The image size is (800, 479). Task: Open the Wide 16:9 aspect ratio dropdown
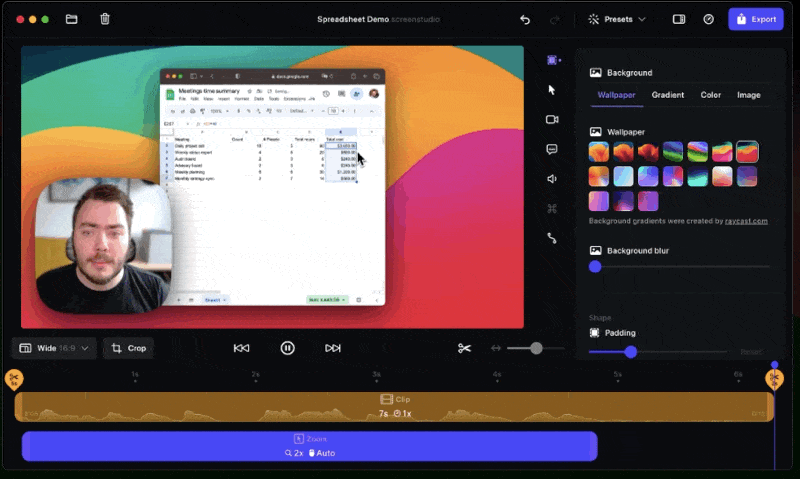(x=54, y=348)
